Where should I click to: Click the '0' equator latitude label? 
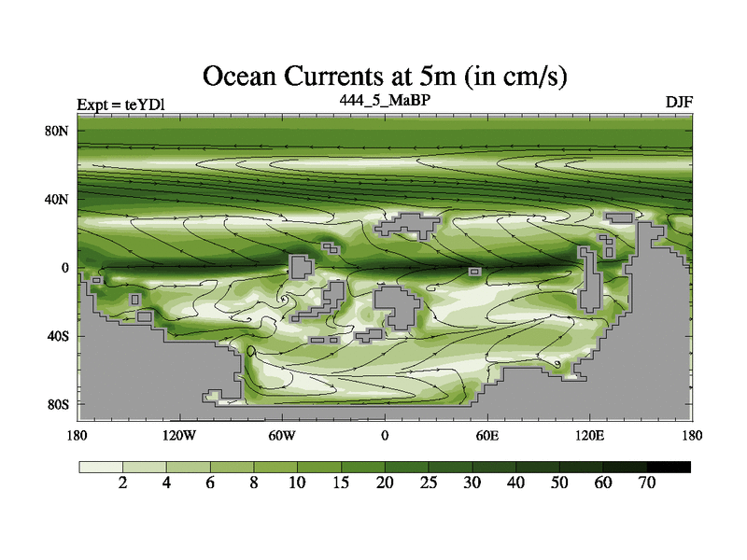coord(66,268)
